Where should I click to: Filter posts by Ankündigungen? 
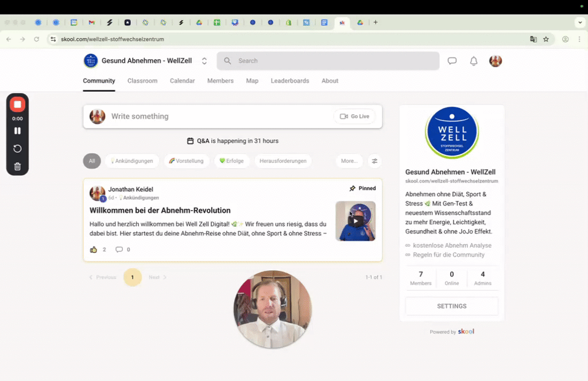click(x=132, y=161)
